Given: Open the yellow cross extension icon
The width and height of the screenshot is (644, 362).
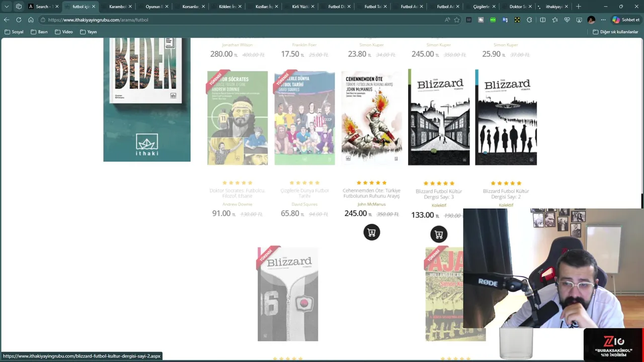Looking at the screenshot, I should pos(517,20).
